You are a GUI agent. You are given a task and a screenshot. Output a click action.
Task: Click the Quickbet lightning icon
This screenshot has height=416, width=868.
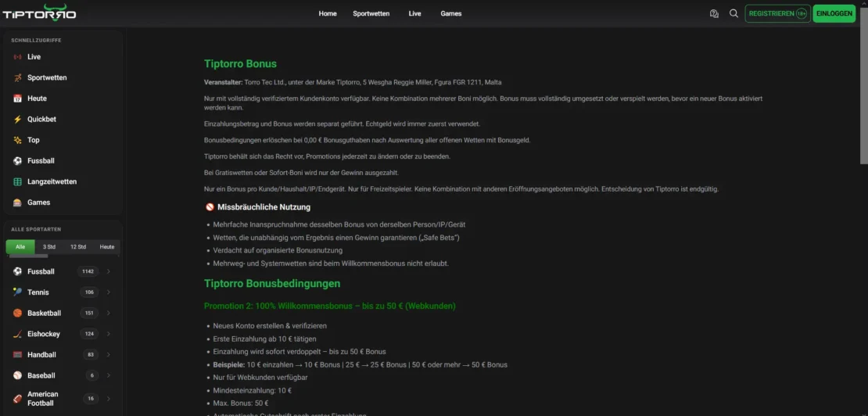pos(18,120)
